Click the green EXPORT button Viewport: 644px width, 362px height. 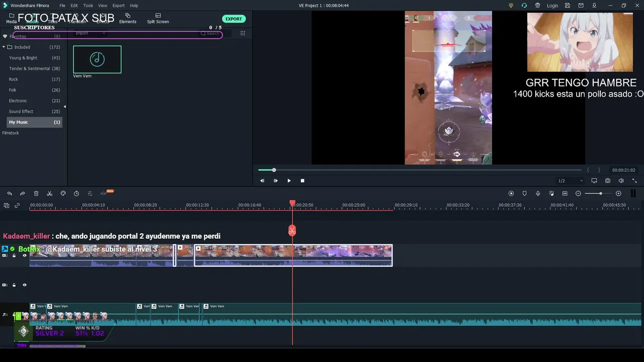[233, 19]
